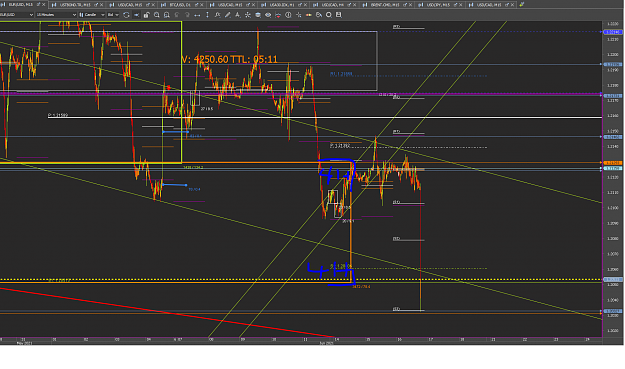The height and width of the screenshot is (369, 625).
Task: Select the text label A tool
Action: pos(238,15)
